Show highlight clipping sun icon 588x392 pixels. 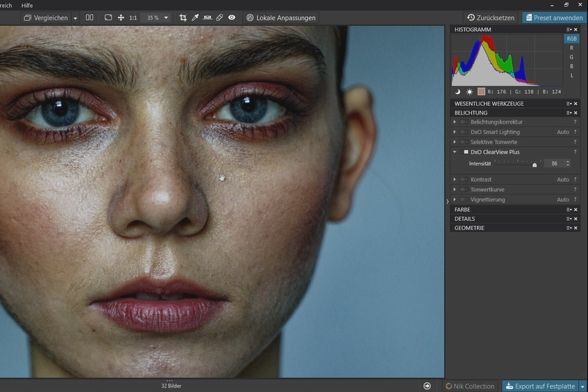469,92
